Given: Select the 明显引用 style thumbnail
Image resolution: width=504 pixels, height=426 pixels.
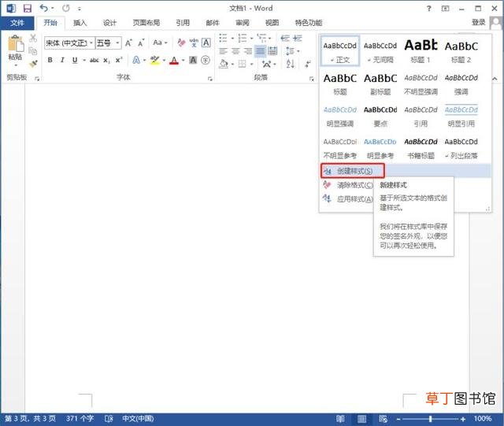Looking at the screenshot, I should click(461, 115).
